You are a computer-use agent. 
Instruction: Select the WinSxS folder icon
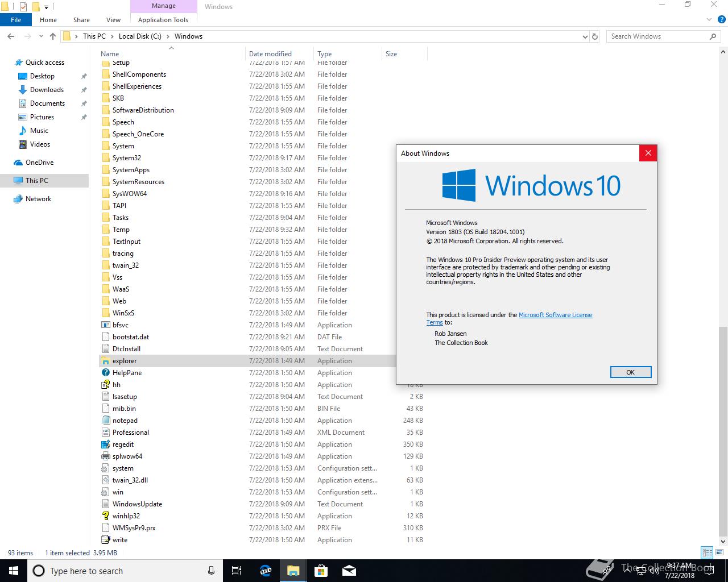click(x=105, y=313)
